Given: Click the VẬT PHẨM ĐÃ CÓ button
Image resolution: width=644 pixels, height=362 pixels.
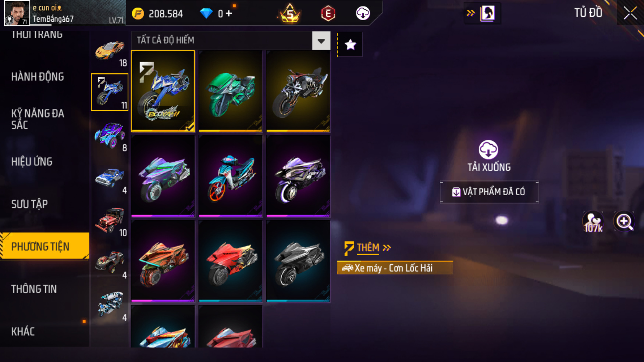Looking at the screenshot, I should [x=489, y=192].
